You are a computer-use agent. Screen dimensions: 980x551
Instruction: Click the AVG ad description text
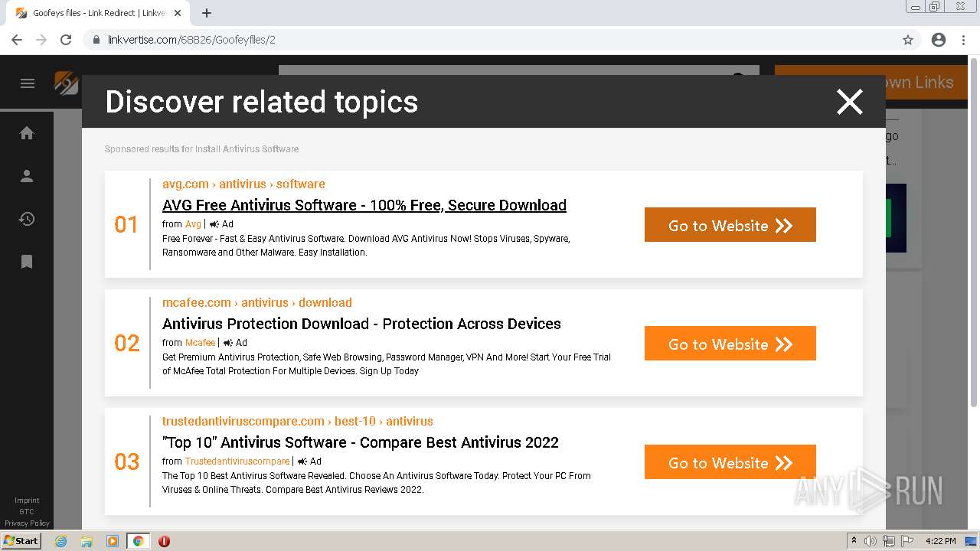pos(366,246)
